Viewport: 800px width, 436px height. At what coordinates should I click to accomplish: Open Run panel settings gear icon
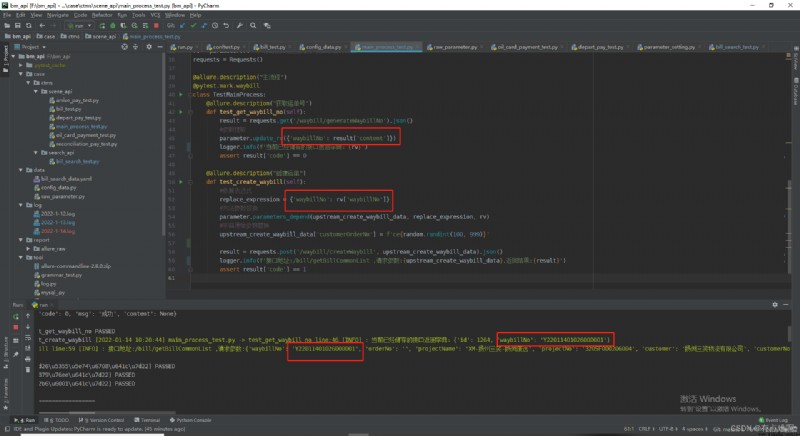[775, 304]
